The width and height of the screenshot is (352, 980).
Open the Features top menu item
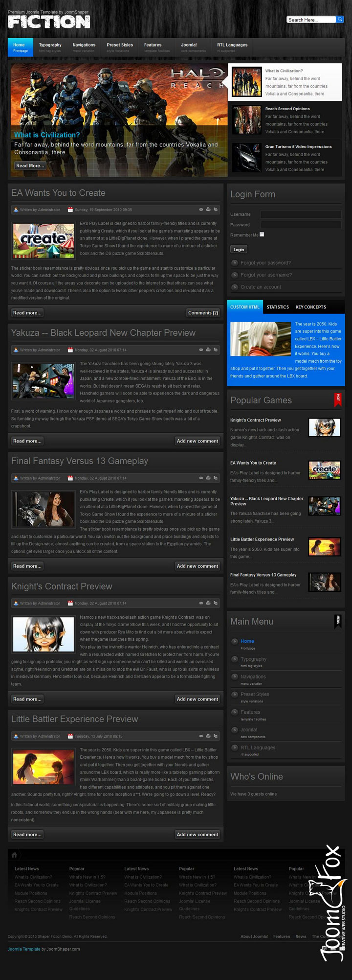(157, 47)
